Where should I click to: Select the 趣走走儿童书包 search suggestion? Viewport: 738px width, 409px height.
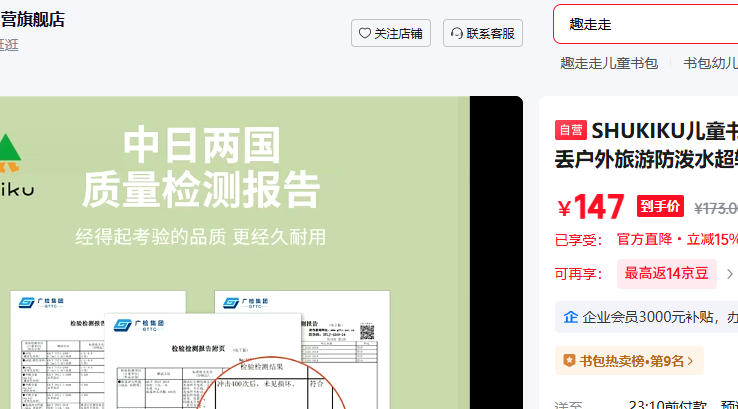coord(609,63)
